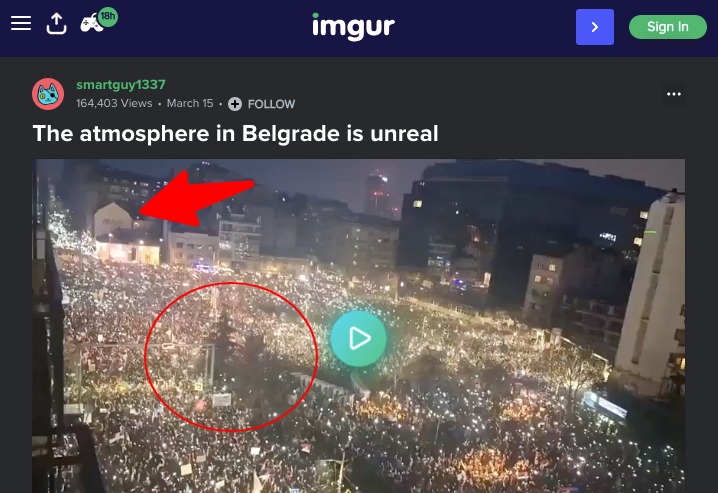
Task: Click inside the red circle on video
Action: click(231, 357)
